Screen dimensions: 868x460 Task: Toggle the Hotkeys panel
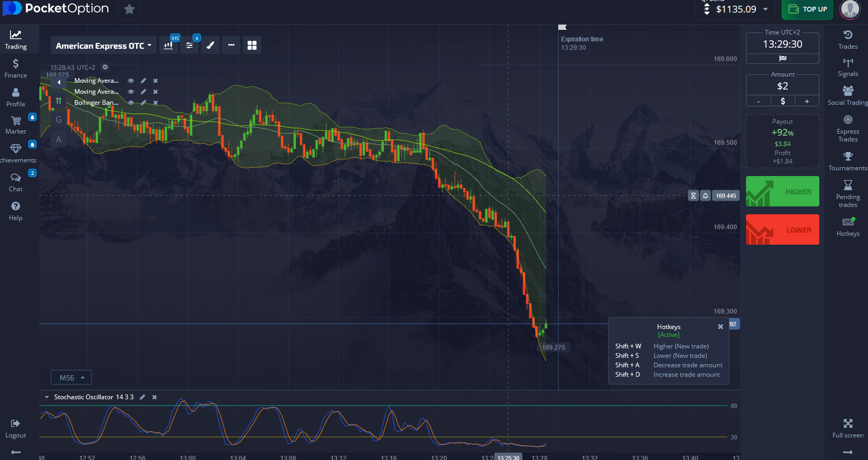click(x=848, y=227)
